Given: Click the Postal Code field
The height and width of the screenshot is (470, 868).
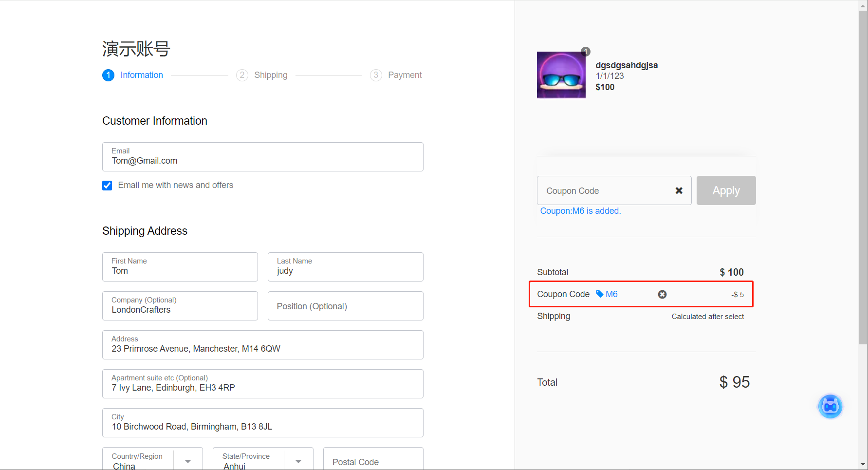Looking at the screenshot, I should [373, 461].
